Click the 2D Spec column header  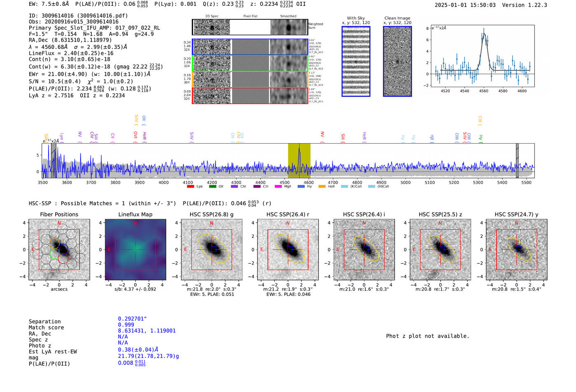coord(212,16)
